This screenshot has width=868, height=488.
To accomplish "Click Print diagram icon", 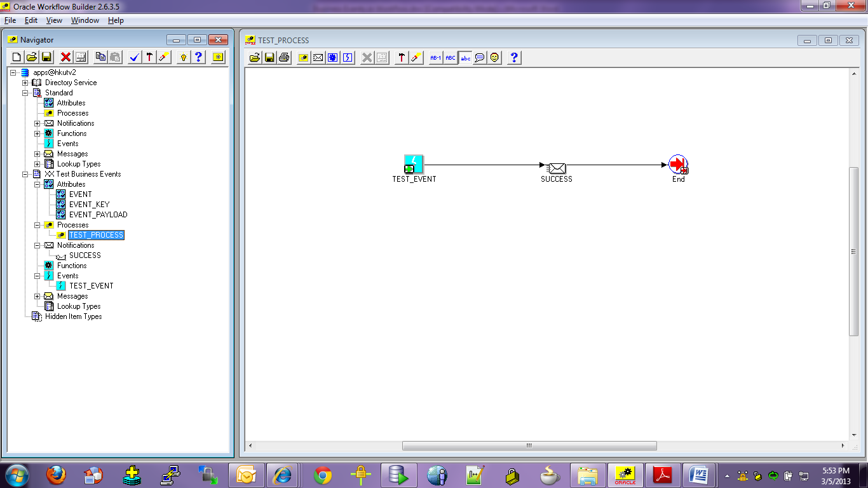I will (x=284, y=58).
